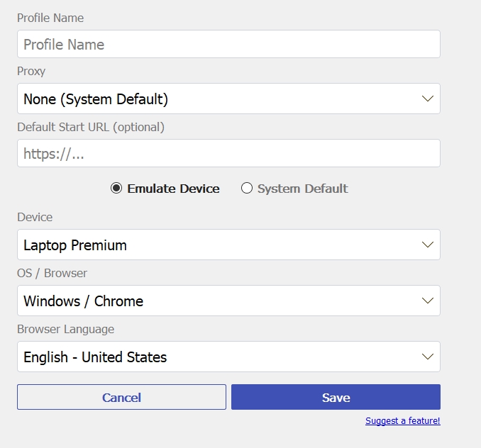Click the 'Emulate Device' label text
481x448 pixels.
[x=174, y=189]
